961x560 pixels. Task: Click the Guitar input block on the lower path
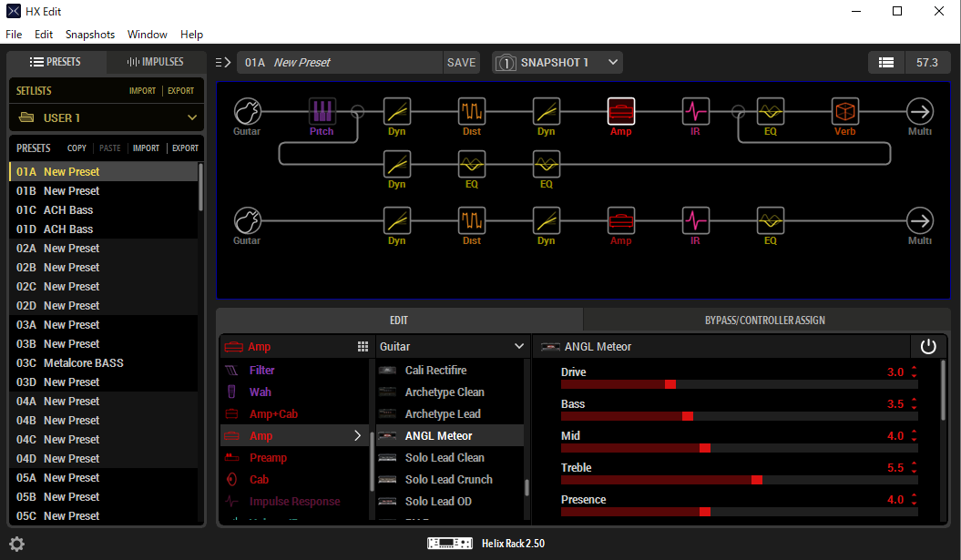point(248,220)
